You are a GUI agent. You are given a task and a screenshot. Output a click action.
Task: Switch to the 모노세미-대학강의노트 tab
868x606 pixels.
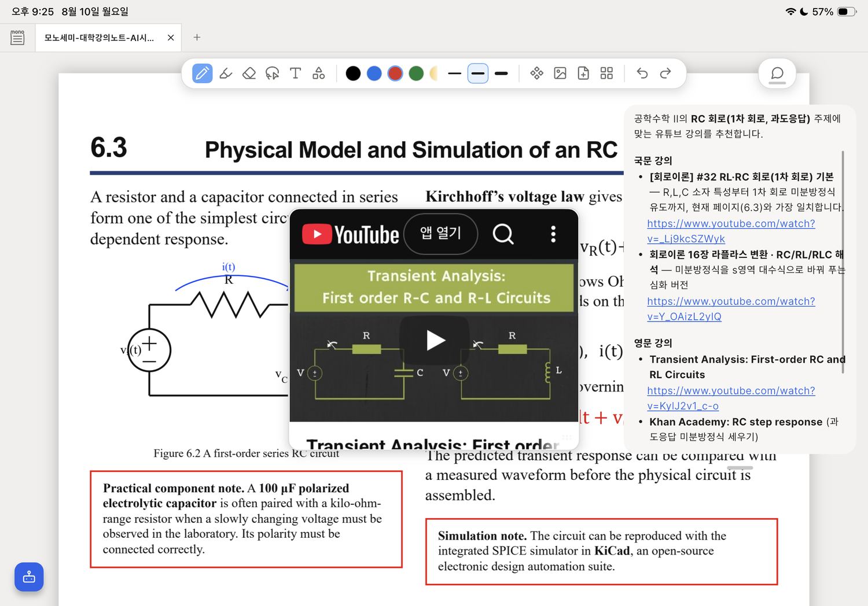coord(99,38)
